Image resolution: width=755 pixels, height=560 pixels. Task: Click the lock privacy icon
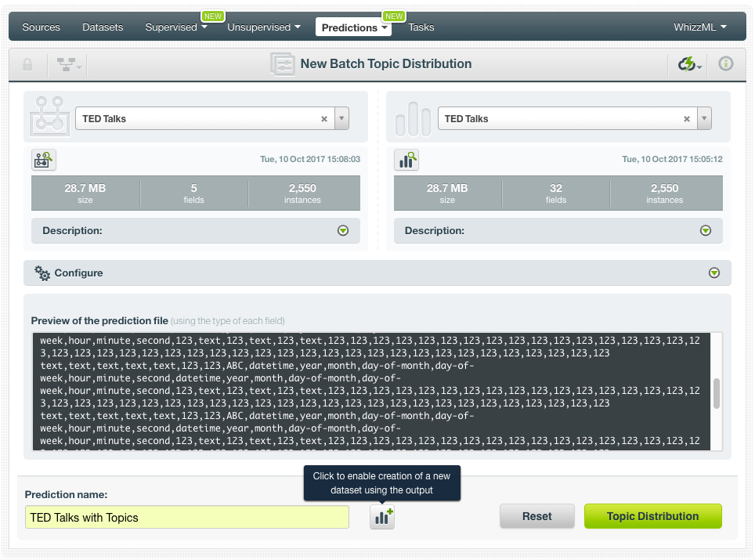pyautogui.click(x=27, y=64)
